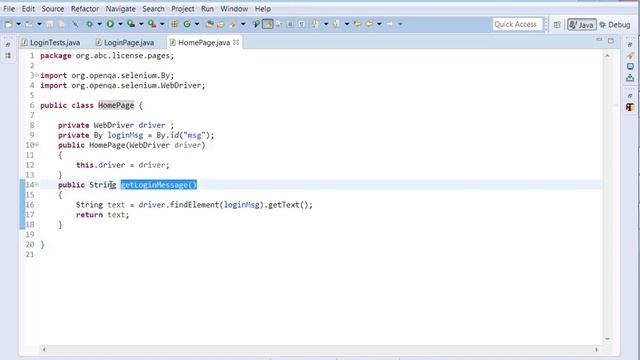Click the horizontal scrollbar left arrow
Screen dimensions: 640x360
[44, 349]
